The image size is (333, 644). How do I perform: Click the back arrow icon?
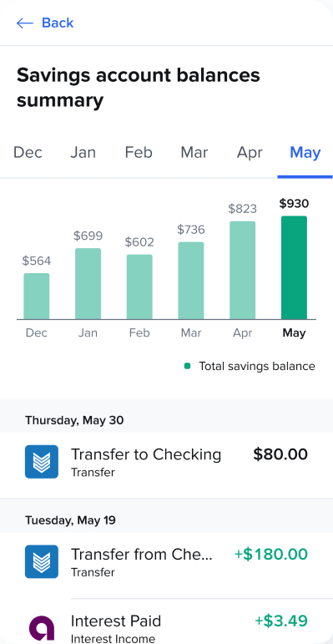coord(25,23)
